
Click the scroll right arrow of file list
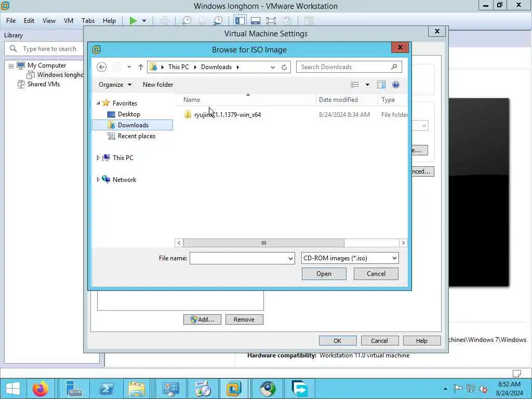[403, 243]
